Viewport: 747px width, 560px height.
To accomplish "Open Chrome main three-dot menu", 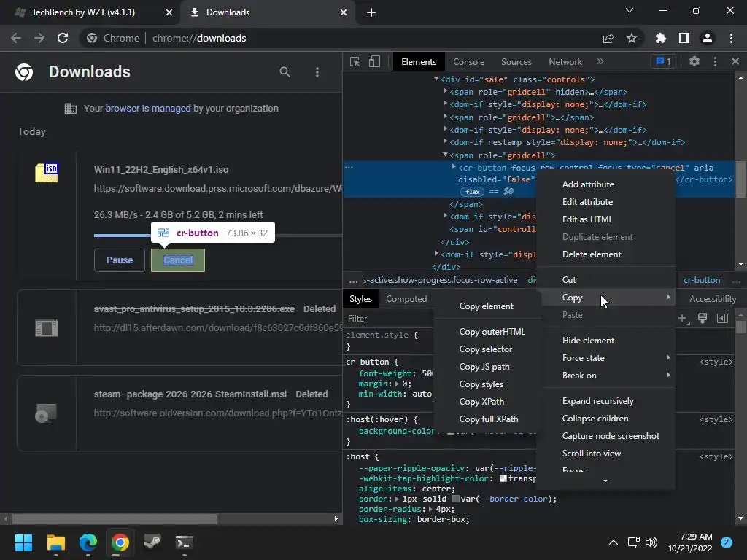I will point(731,38).
